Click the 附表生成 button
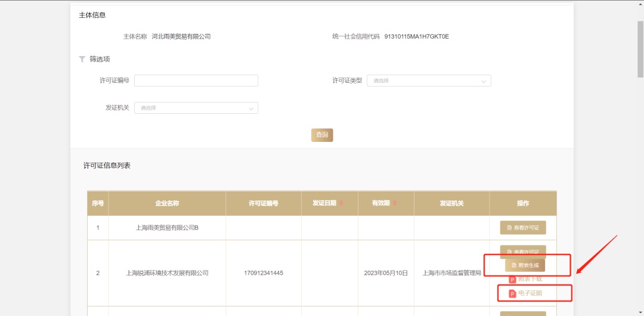The image size is (644, 316). (525, 265)
